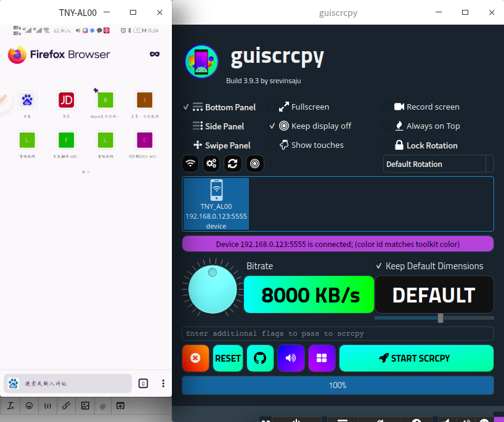This screenshot has height=422, width=504.
Task: Enable the Lock Rotation checkbox
Action: point(388,145)
